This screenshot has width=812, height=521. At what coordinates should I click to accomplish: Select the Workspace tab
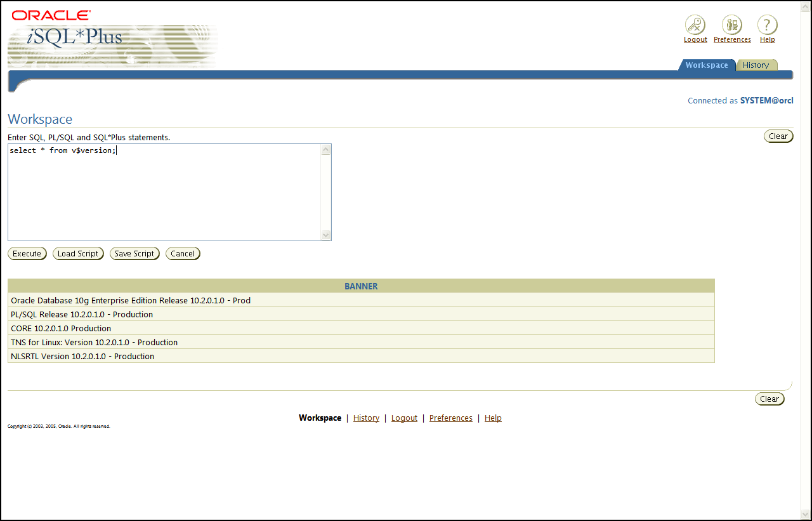coord(707,65)
